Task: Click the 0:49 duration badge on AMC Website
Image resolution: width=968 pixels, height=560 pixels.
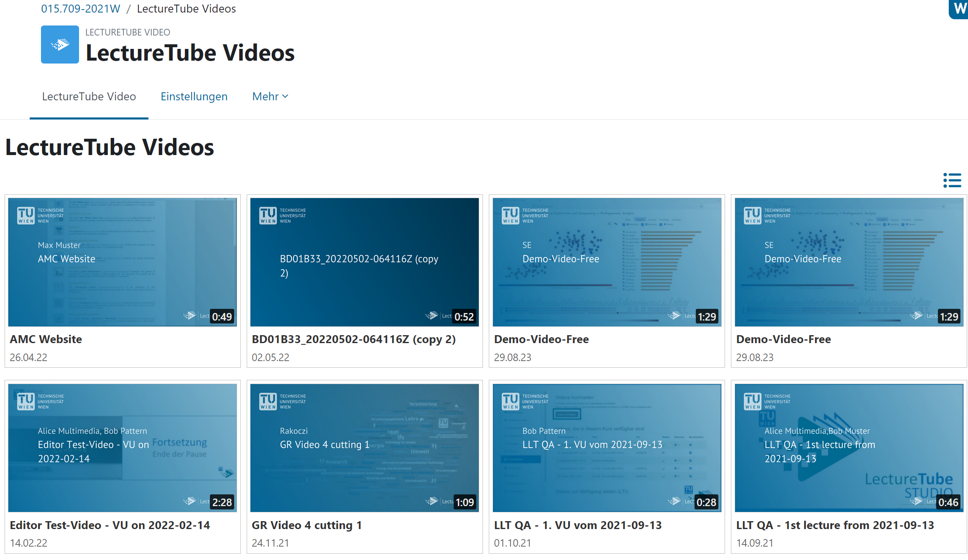Action: [222, 317]
